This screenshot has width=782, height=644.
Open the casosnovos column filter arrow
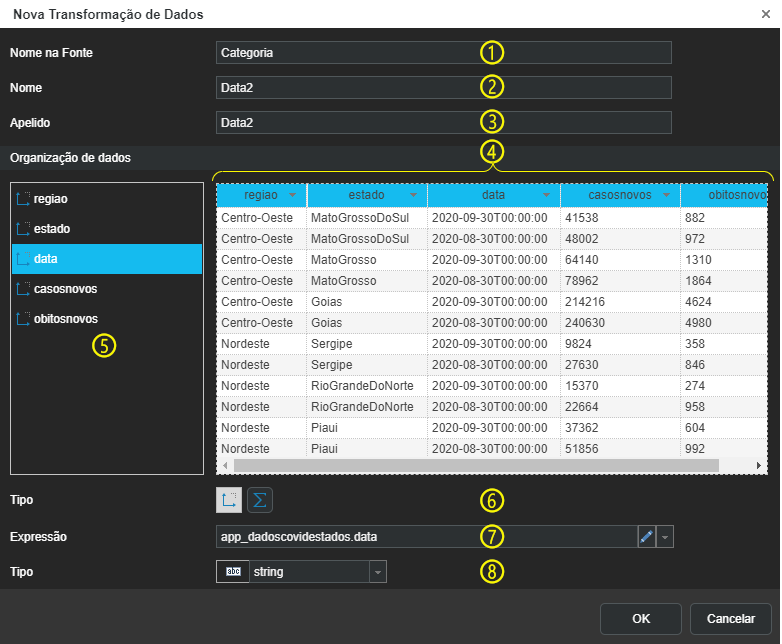[666, 195]
